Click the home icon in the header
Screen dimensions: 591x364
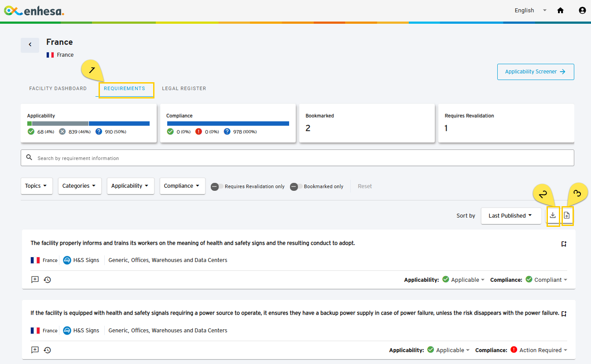tap(560, 11)
